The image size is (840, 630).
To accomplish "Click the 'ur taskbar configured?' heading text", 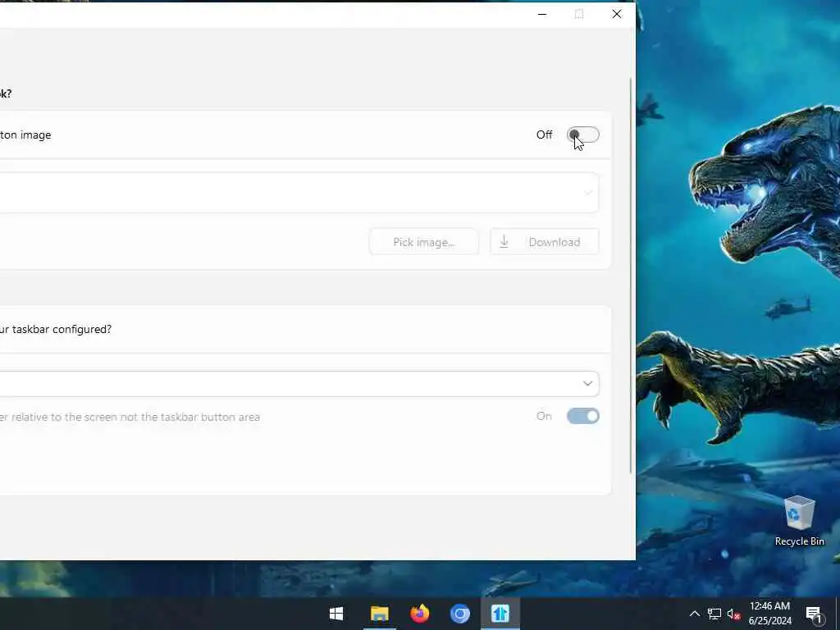I will coord(56,330).
